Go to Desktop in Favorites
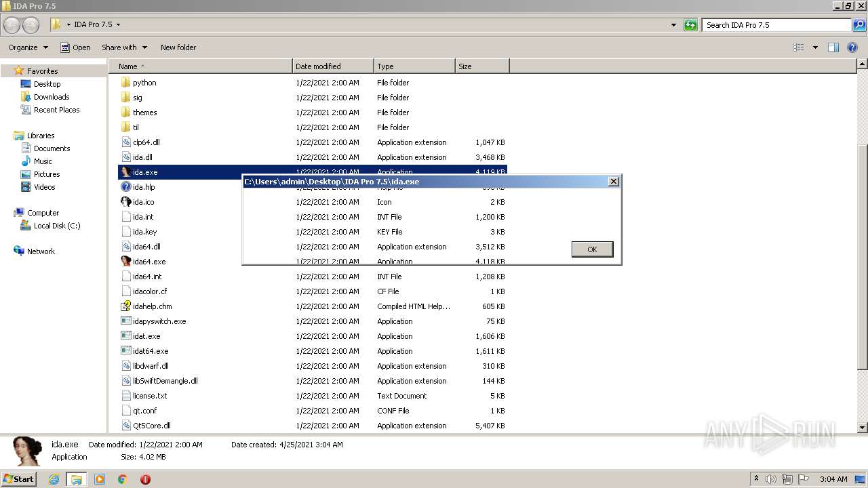Image resolution: width=868 pixels, height=488 pixels. [47, 84]
